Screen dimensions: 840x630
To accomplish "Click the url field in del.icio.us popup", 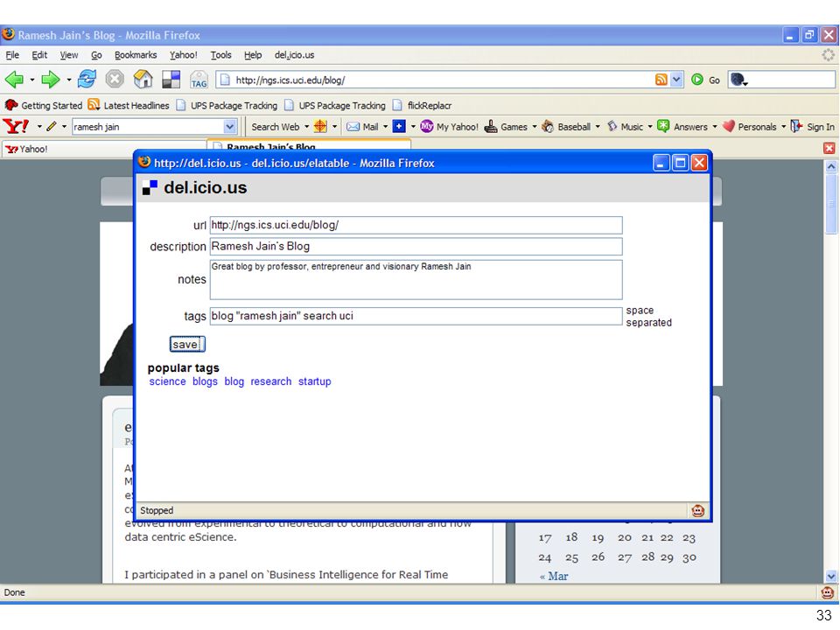I will point(416,225).
